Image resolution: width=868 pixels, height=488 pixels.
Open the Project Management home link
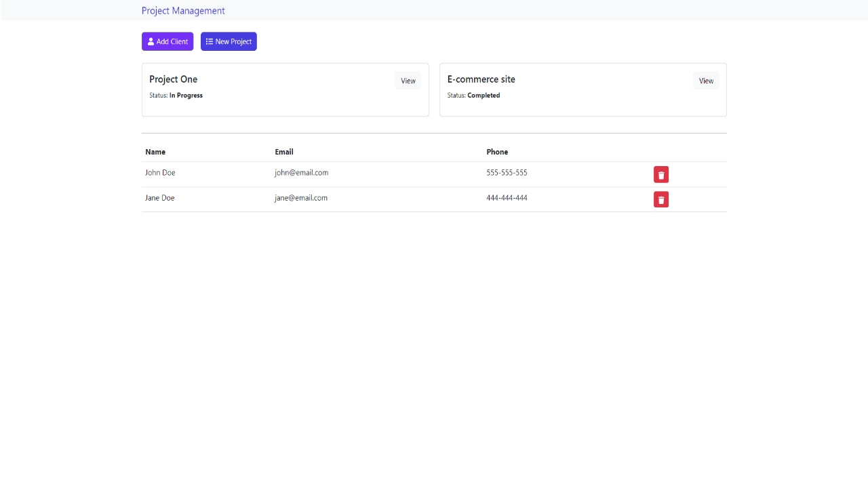[x=183, y=11]
